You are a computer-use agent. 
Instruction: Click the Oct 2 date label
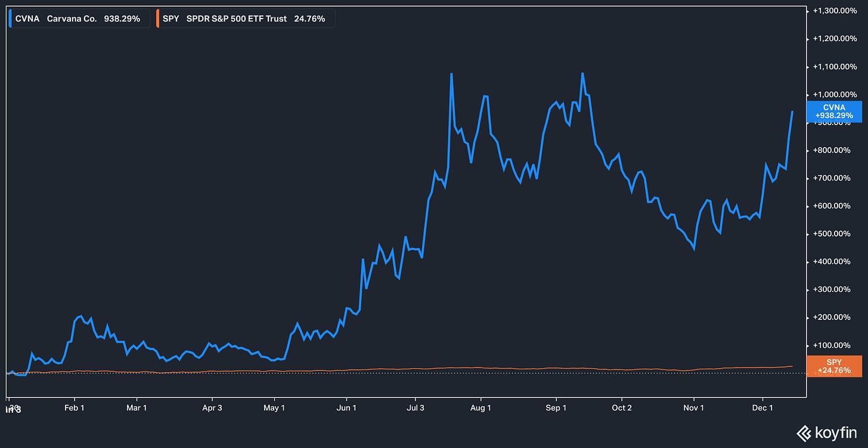[x=622, y=408]
